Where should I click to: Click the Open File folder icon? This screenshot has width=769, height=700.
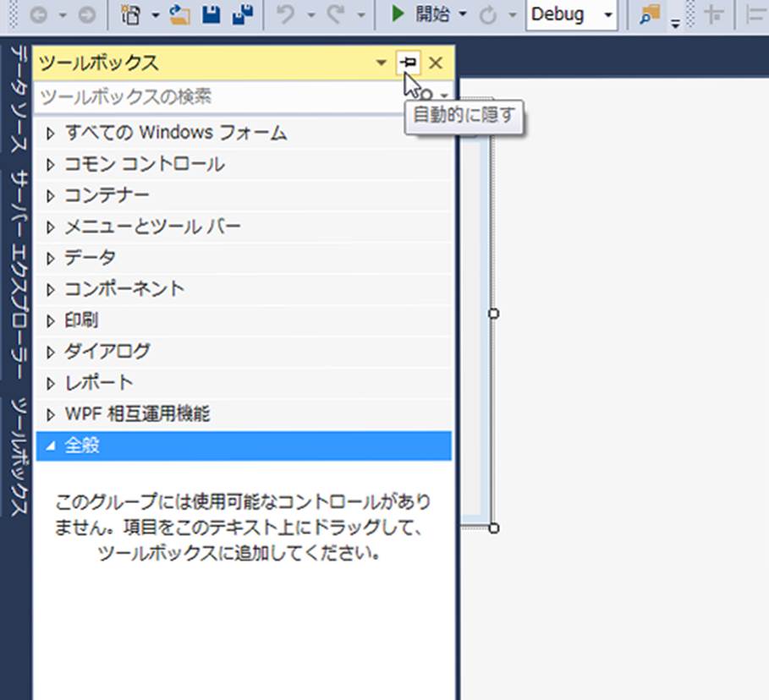coord(179,14)
